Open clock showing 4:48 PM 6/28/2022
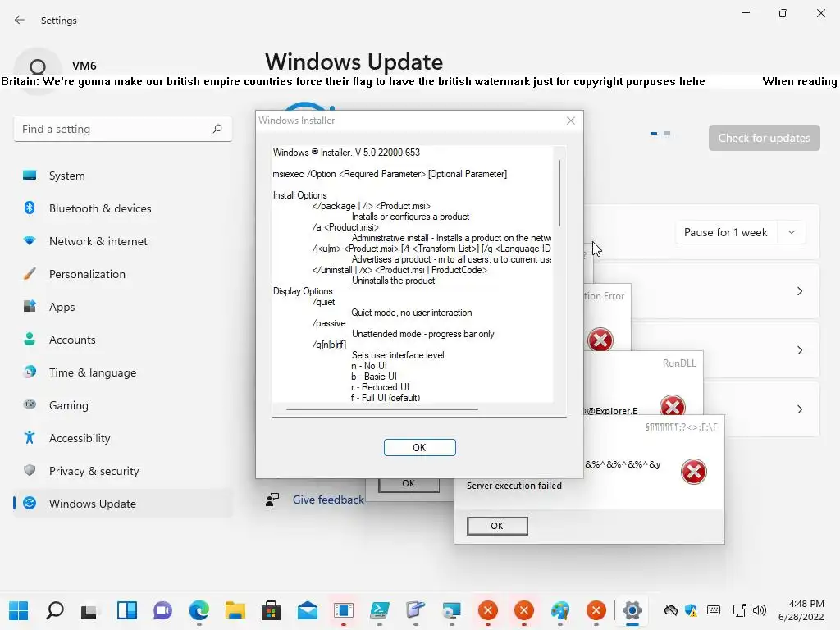The height and width of the screenshot is (630, 840). [x=801, y=610]
